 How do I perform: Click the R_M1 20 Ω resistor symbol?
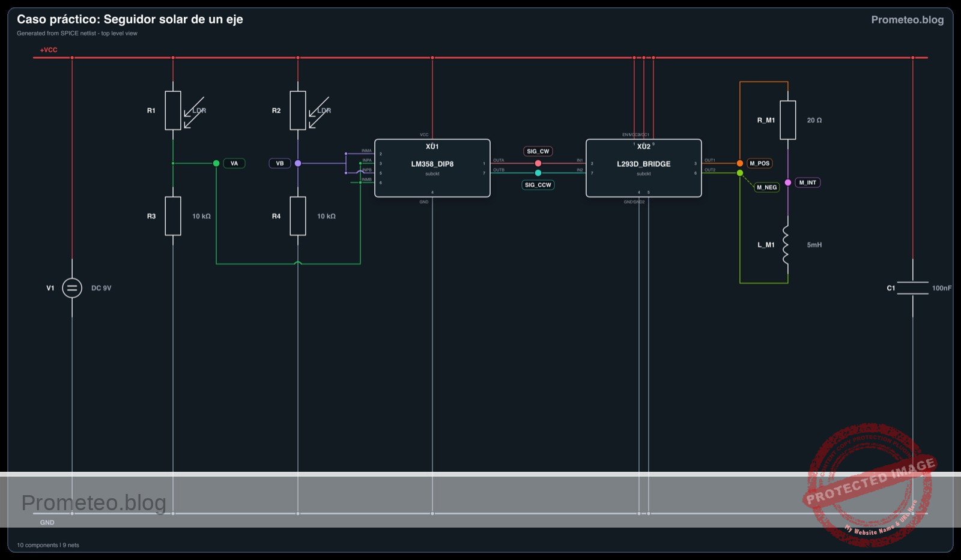coord(788,120)
